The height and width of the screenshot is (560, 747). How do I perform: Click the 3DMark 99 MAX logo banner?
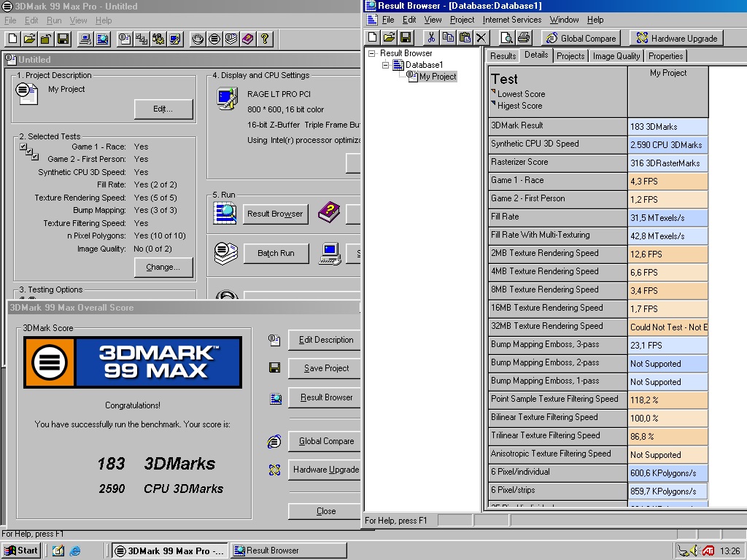(x=133, y=362)
